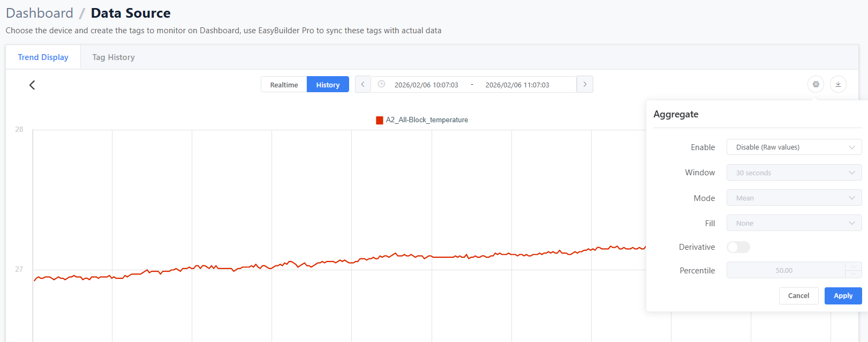Select the Trend Display tab

pos(43,57)
